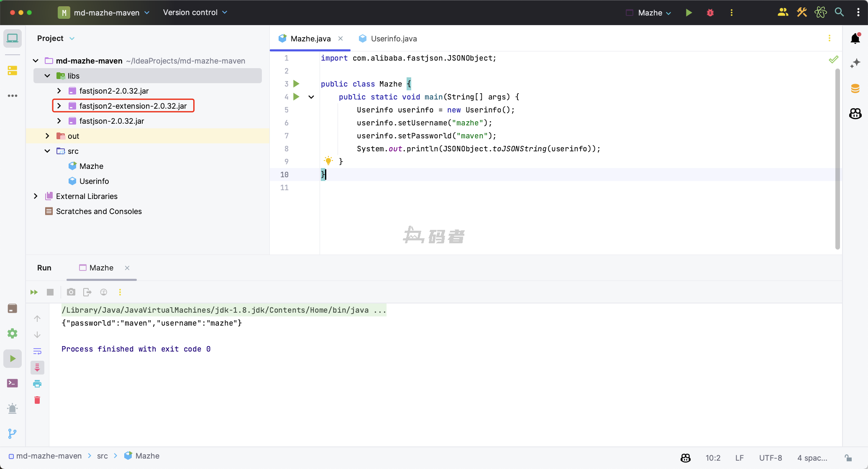Open the Search Everywhere magnifier icon
The width and height of the screenshot is (868, 469).
click(x=839, y=12)
